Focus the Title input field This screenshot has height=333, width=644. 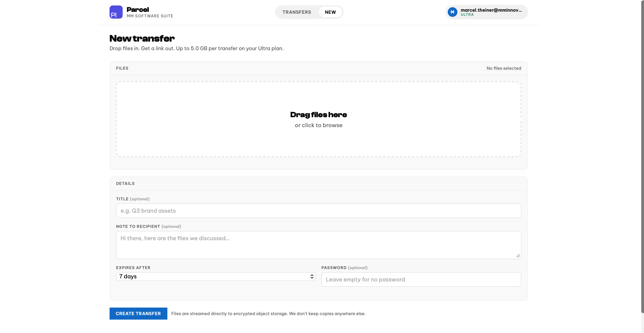(x=319, y=211)
